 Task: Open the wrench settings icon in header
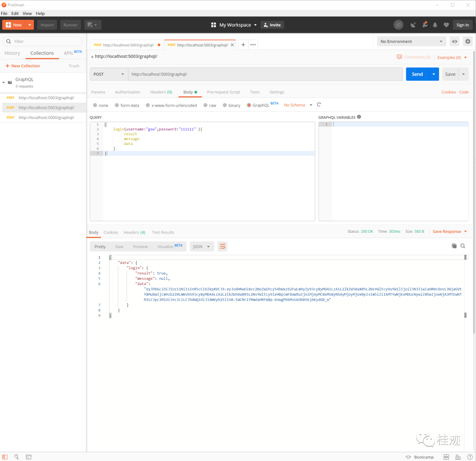(425, 25)
